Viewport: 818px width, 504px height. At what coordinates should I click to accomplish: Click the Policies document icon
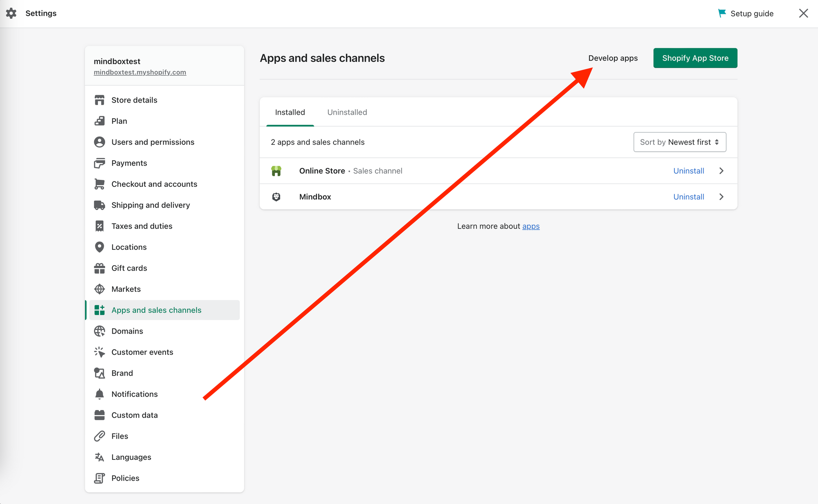[99, 478]
